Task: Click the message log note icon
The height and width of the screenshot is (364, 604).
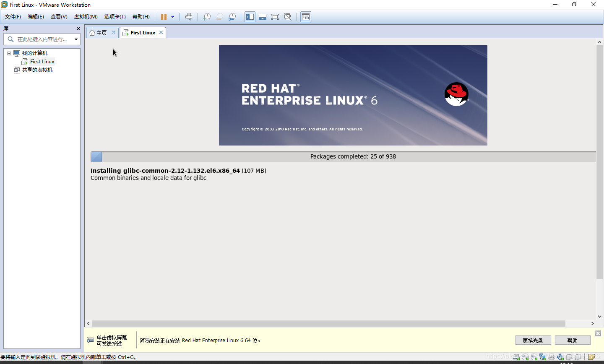Action: pyautogui.click(x=591, y=357)
